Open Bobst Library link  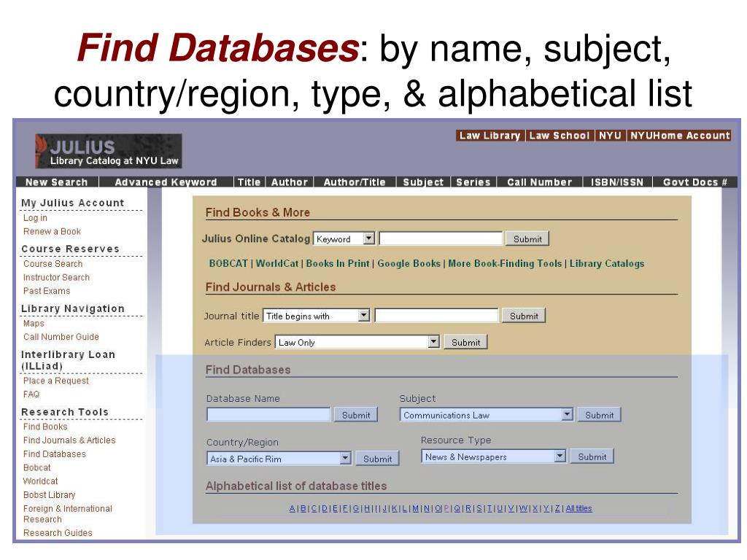coord(49,495)
